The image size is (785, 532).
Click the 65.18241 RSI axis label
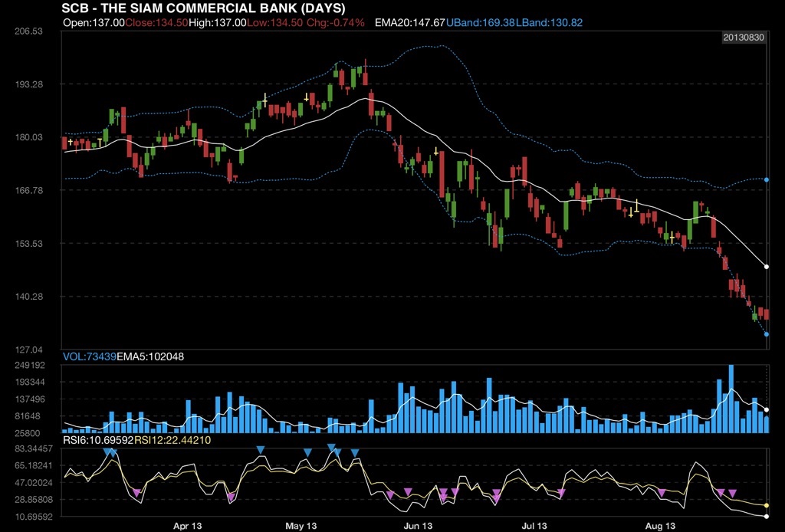(x=34, y=465)
